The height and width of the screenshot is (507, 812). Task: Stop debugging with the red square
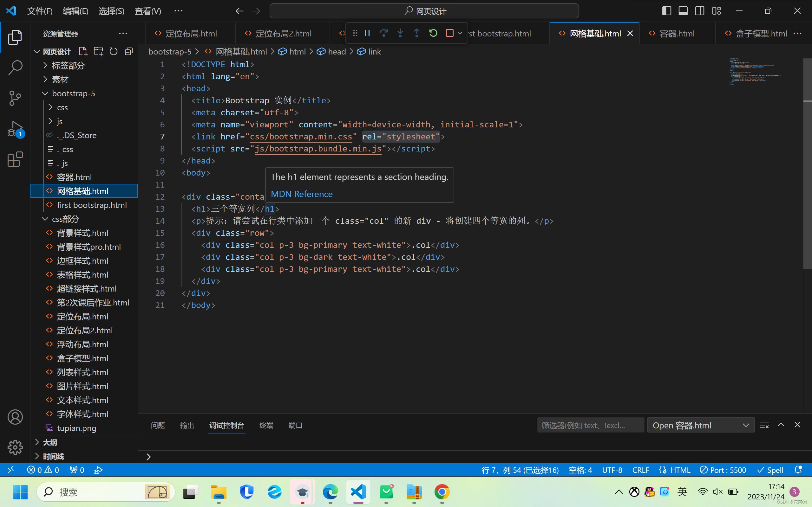(x=449, y=33)
